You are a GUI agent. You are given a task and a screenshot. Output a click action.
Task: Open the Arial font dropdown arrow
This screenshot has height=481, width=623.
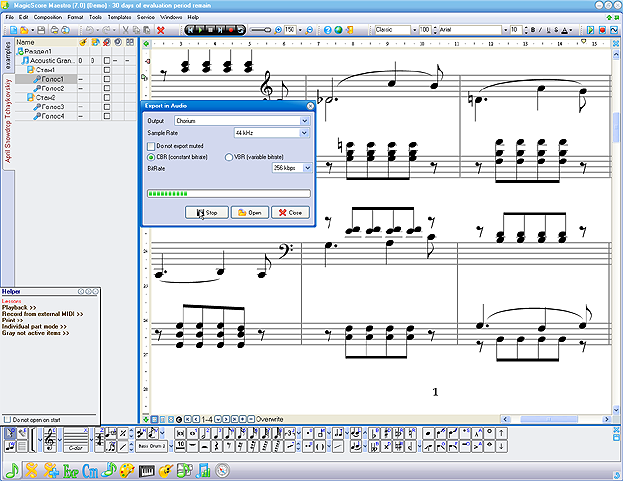[505, 30]
